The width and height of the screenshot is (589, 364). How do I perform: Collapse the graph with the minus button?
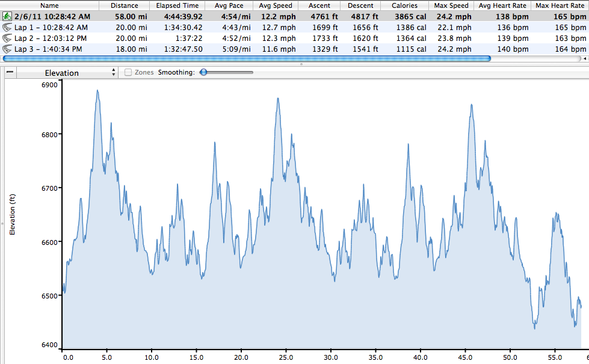pyautogui.click(x=10, y=73)
